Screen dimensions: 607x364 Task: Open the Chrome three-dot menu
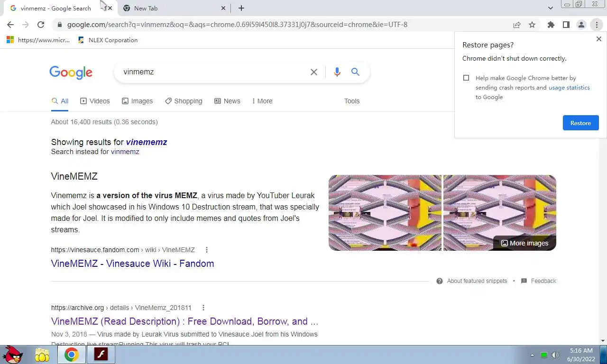597,25
